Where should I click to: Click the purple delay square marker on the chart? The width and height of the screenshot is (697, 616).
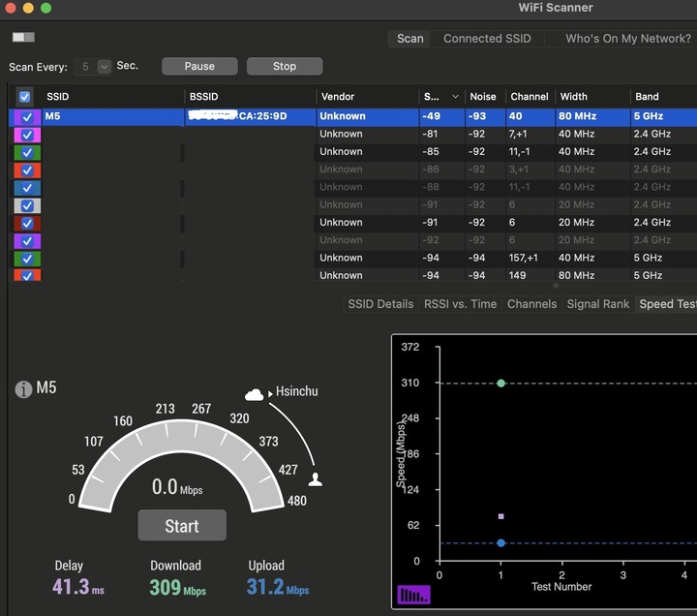pyautogui.click(x=501, y=516)
